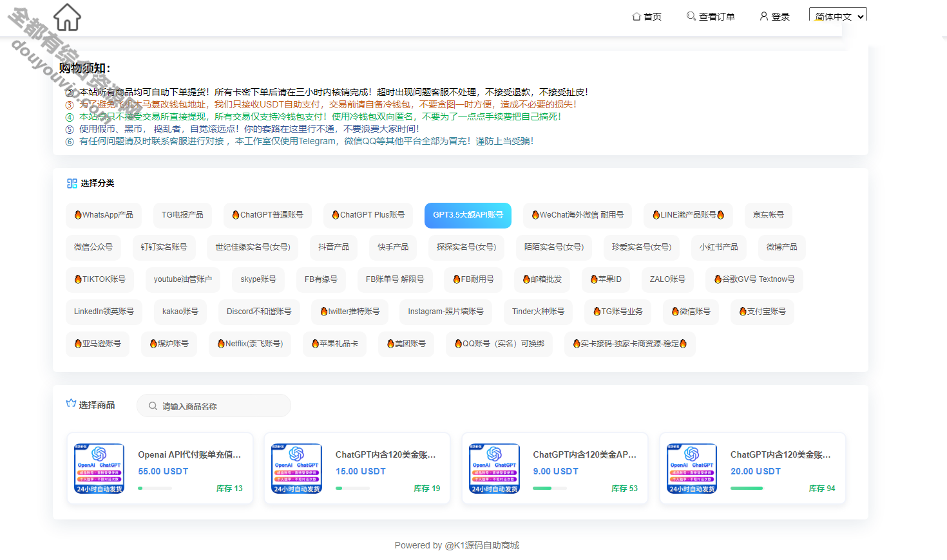Select WeChat海外微信 耐用号 category
Image resolution: width=947 pixels, height=560 pixels.
coord(577,215)
